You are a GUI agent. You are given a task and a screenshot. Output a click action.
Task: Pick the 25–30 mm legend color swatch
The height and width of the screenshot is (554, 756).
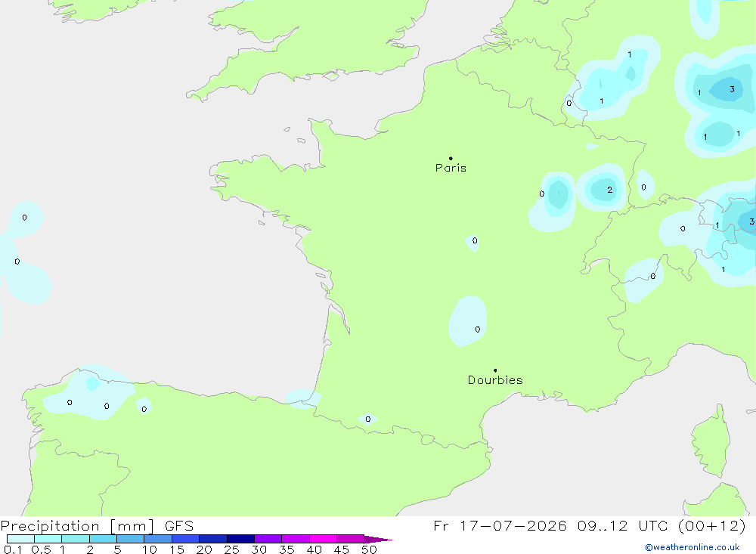(x=240, y=539)
